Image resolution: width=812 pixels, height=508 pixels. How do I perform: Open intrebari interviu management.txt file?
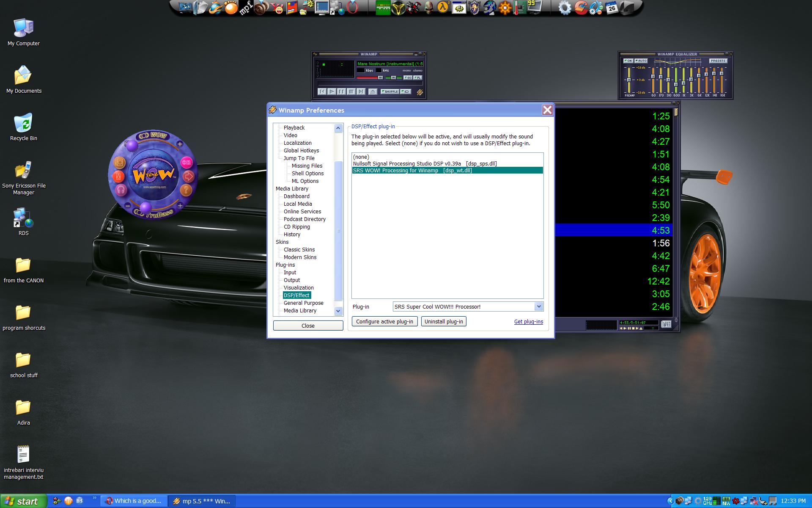click(x=24, y=462)
